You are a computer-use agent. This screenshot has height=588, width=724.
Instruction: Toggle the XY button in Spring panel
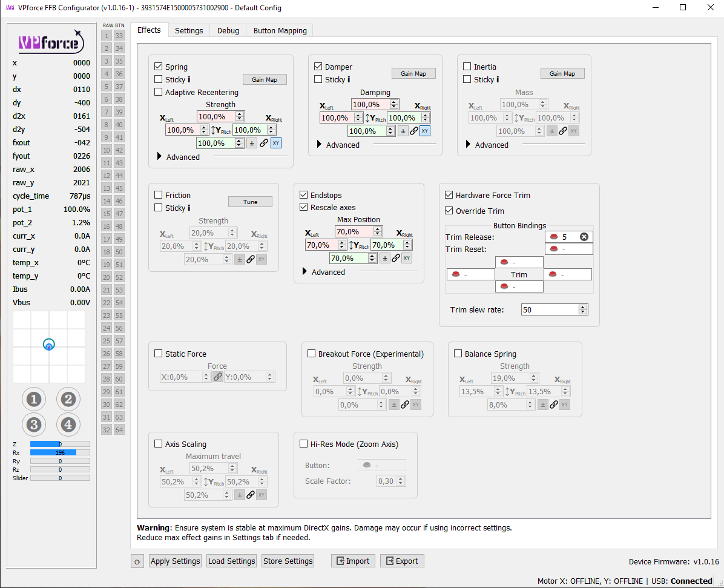pos(275,143)
